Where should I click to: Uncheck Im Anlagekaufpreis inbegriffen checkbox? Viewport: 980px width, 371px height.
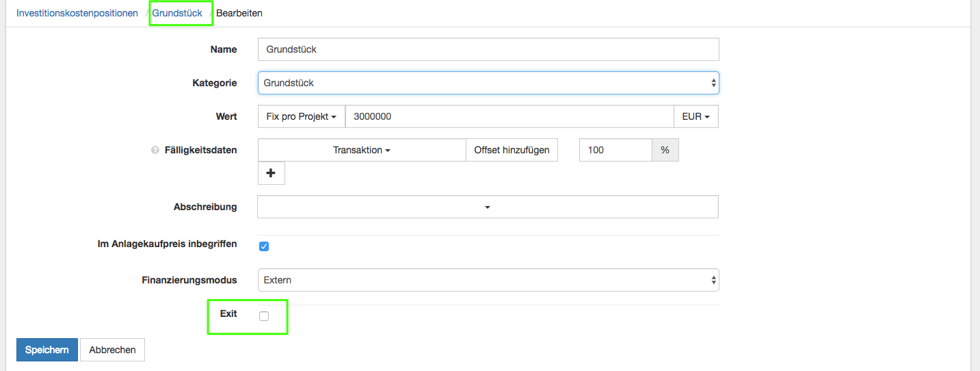click(x=264, y=246)
